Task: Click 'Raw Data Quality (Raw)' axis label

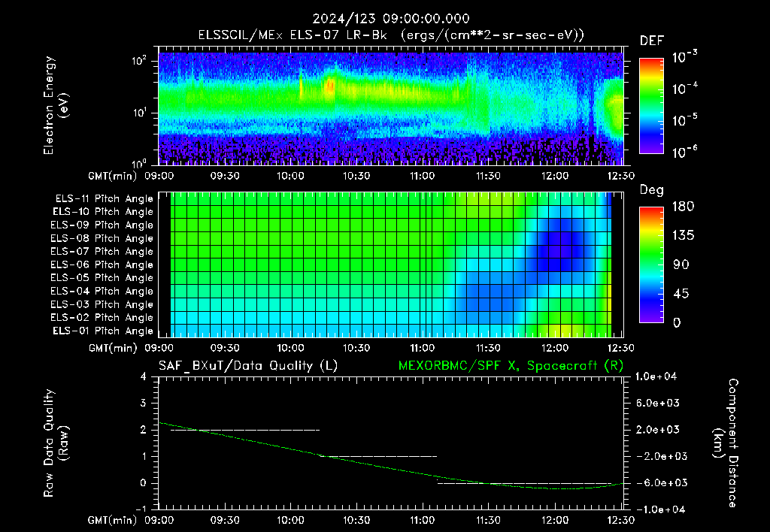Action: coord(56,443)
